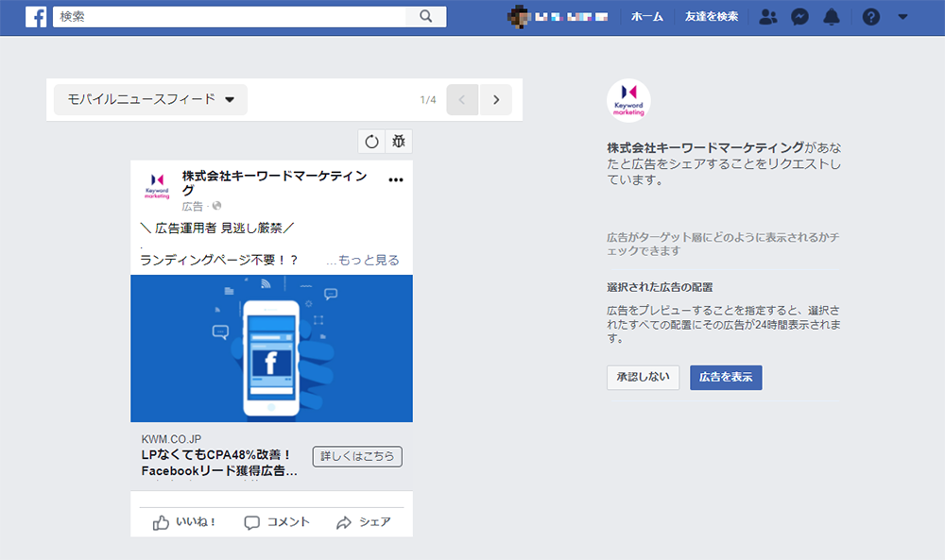Click bold 株式会社キーワードマーケティング name in request text

705,147
